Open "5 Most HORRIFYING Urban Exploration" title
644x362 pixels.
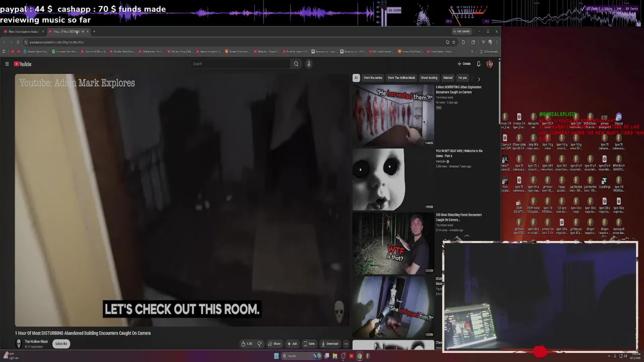click(x=458, y=89)
